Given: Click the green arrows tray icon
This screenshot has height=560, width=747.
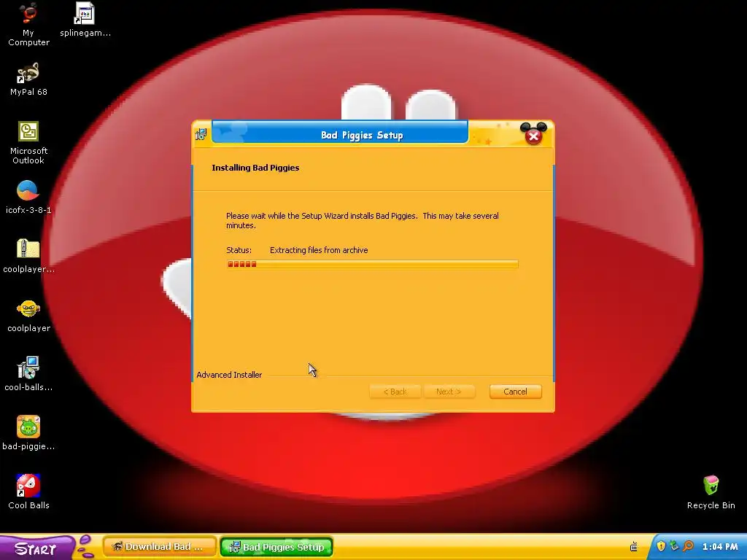Looking at the screenshot, I should 674,546.
